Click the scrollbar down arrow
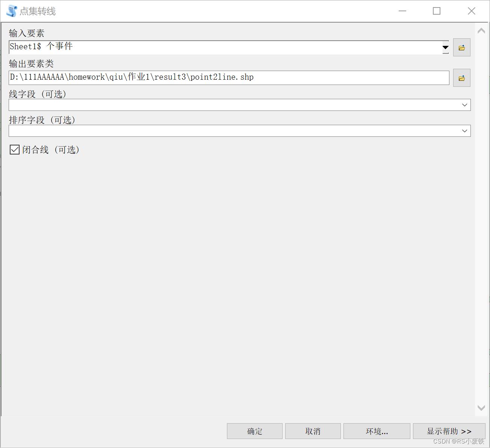The width and height of the screenshot is (490, 448). coord(481,408)
